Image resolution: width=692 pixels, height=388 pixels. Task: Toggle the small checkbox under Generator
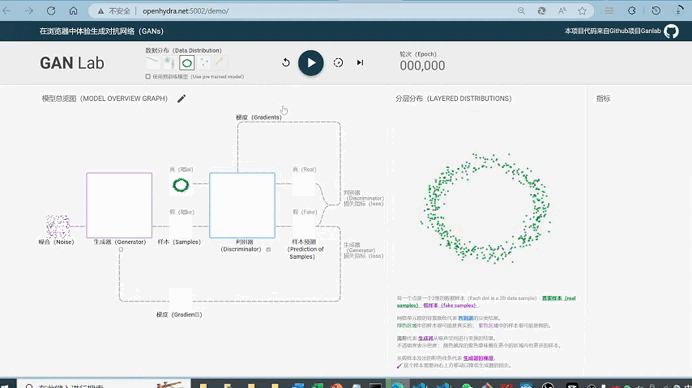[121, 250]
